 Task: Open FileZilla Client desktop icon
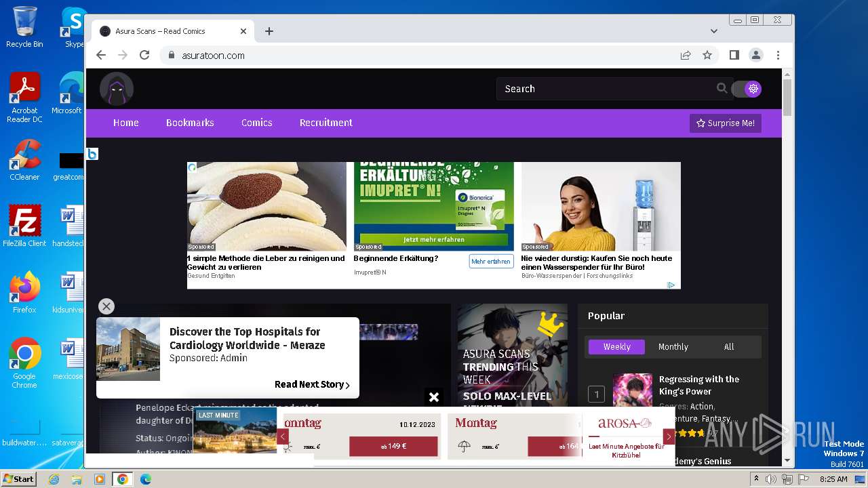pos(24,226)
